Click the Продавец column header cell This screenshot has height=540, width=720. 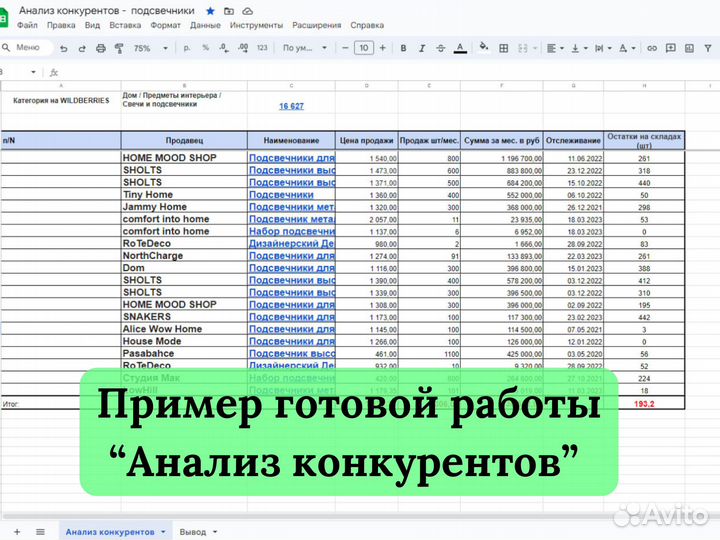pyautogui.click(x=184, y=141)
